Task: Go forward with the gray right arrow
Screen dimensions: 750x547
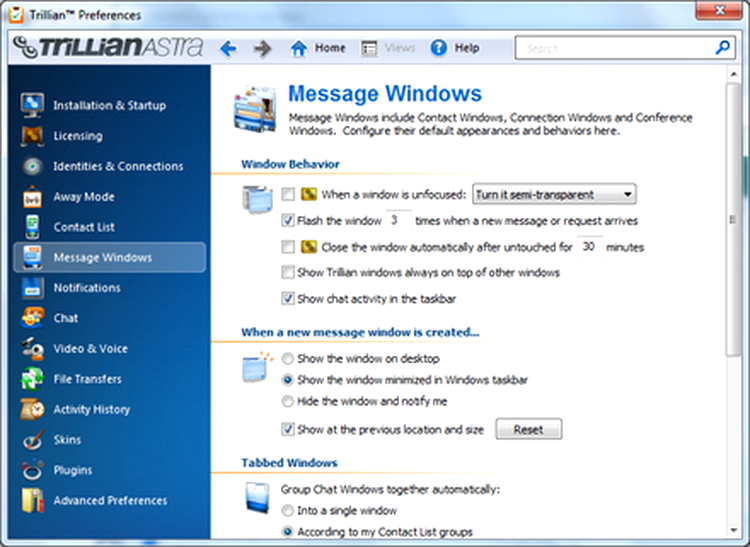Action: click(263, 48)
